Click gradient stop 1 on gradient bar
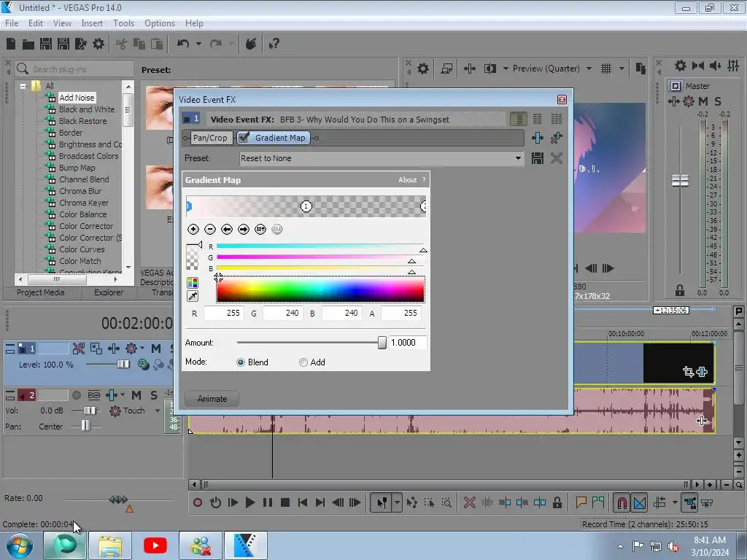Viewport: 747px width, 560px height. [306, 206]
